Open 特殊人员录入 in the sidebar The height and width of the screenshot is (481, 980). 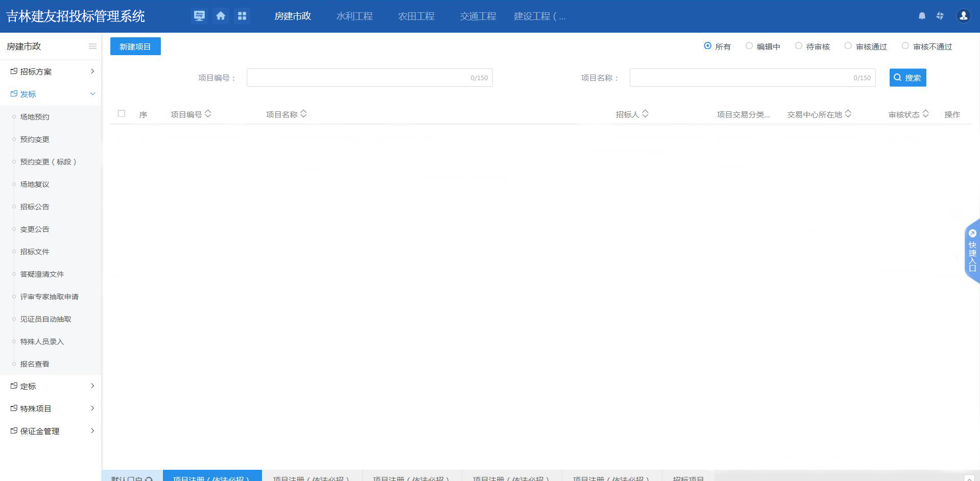pos(42,342)
